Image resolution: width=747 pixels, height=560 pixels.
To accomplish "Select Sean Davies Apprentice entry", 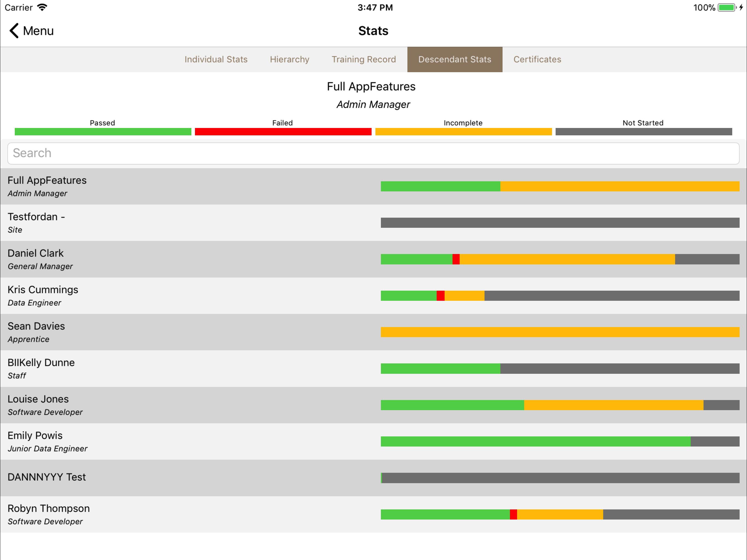I will coord(373,332).
